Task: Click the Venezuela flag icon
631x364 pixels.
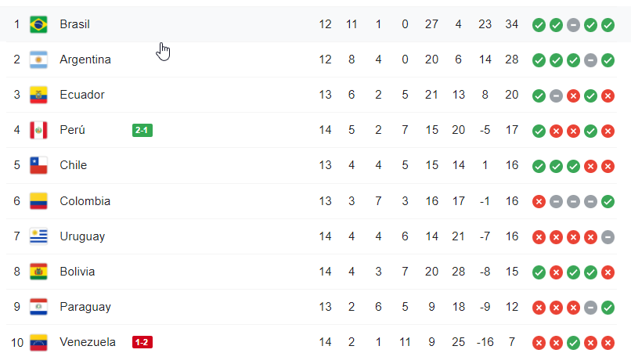Action: click(x=38, y=342)
